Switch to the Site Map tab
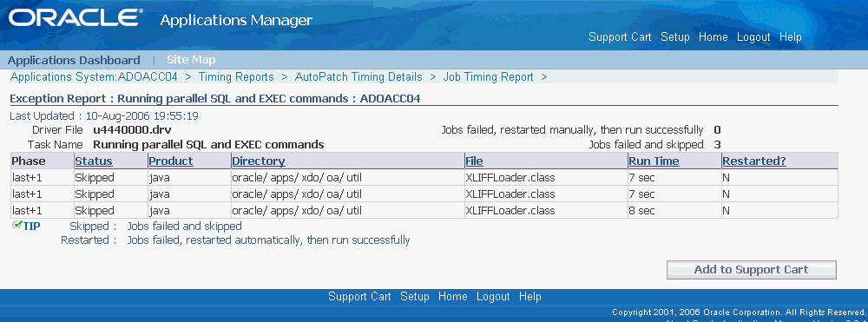Image resolution: width=868 pixels, height=322 pixels. click(191, 60)
